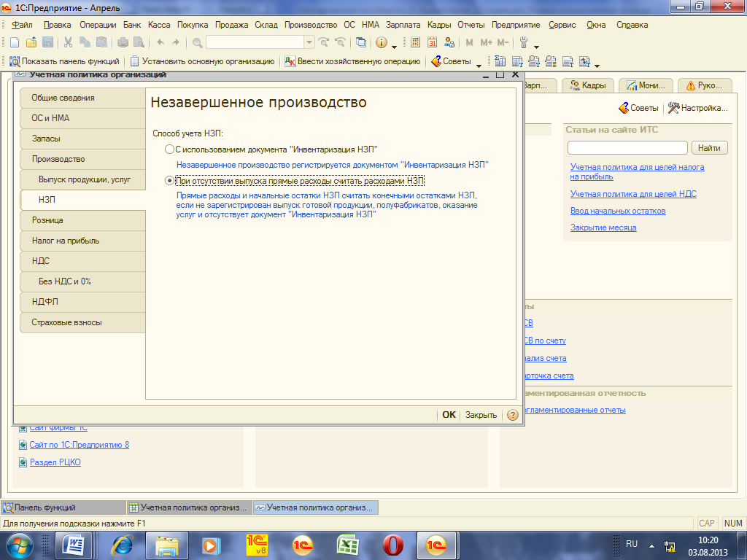747x560 pixels.
Task: Click the Cut scissors icon
Action: (x=68, y=42)
